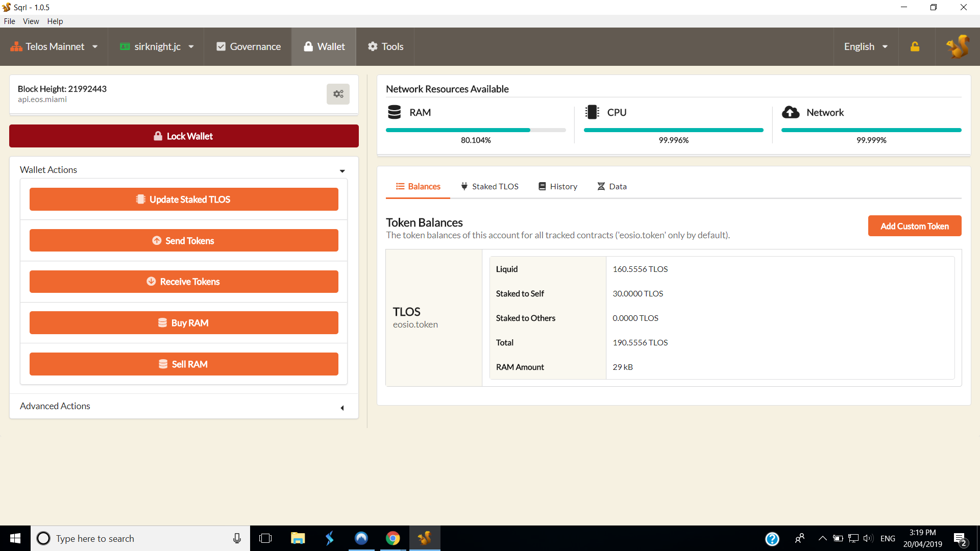The image size is (980, 551).
Task: Open the Telos Mainnet blockchain dropdown
Action: (54, 46)
